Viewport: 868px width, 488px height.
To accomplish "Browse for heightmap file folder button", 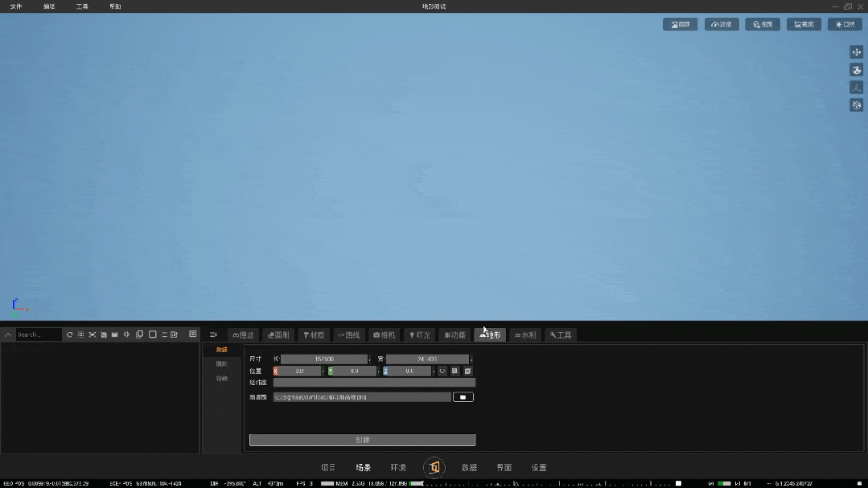I will click(463, 397).
